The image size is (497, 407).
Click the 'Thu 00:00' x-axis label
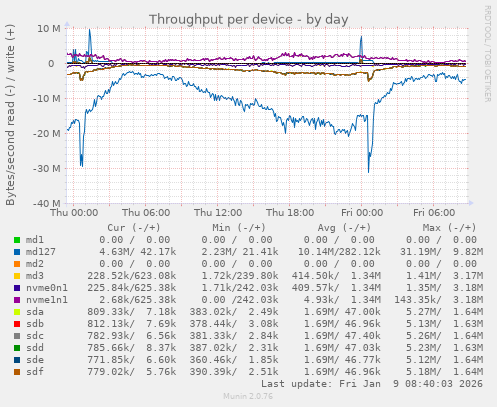(x=74, y=213)
